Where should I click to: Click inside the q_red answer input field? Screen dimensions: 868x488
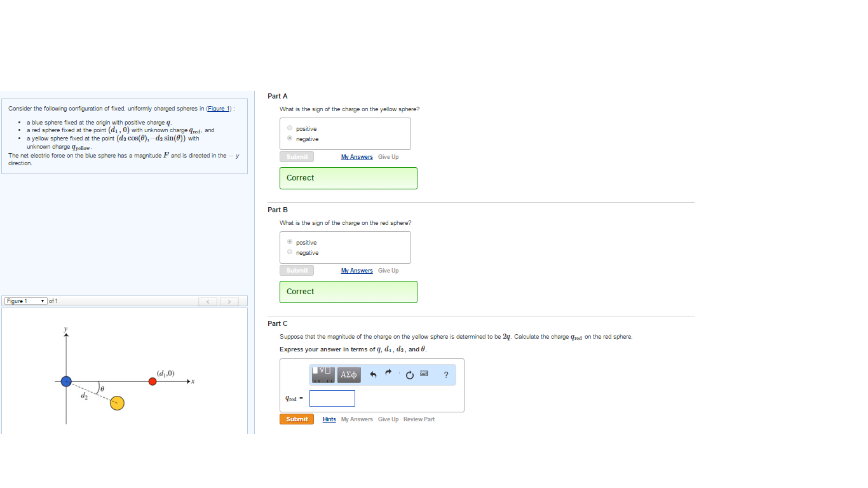pos(332,398)
